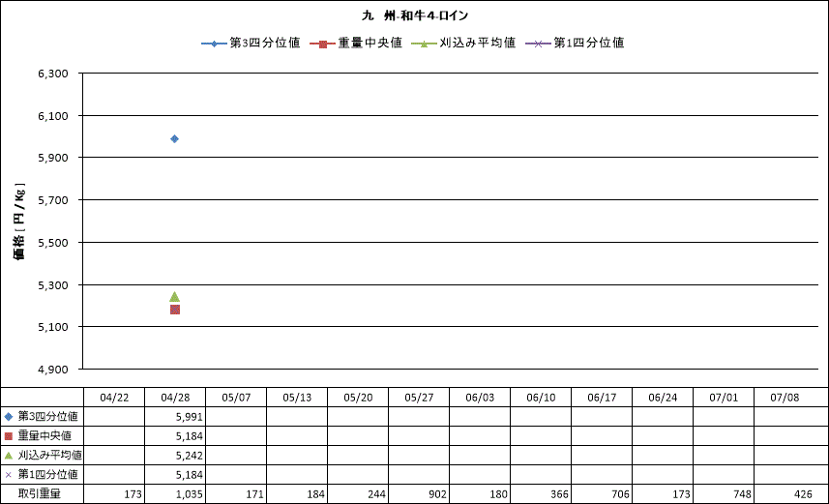This screenshot has height=504, width=829.
Task: Click the 5,100 y-axis label
Action: pos(53,327)
